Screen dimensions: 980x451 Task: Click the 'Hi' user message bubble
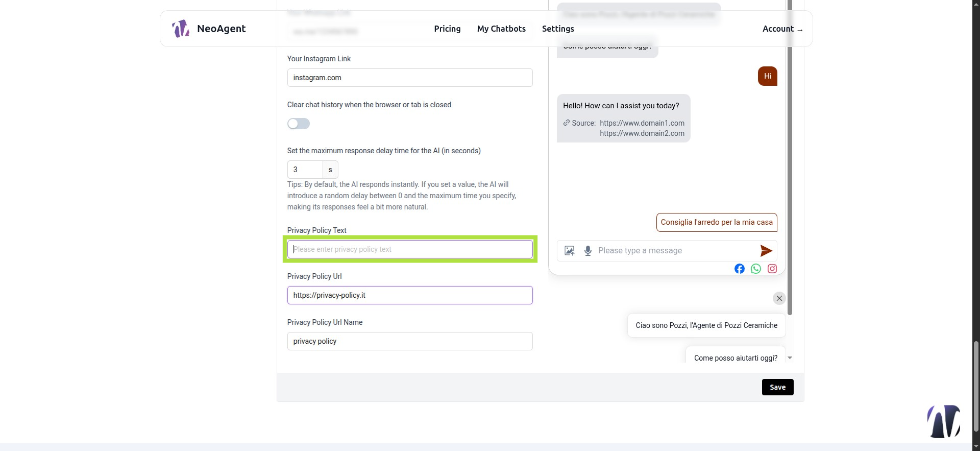768,76
